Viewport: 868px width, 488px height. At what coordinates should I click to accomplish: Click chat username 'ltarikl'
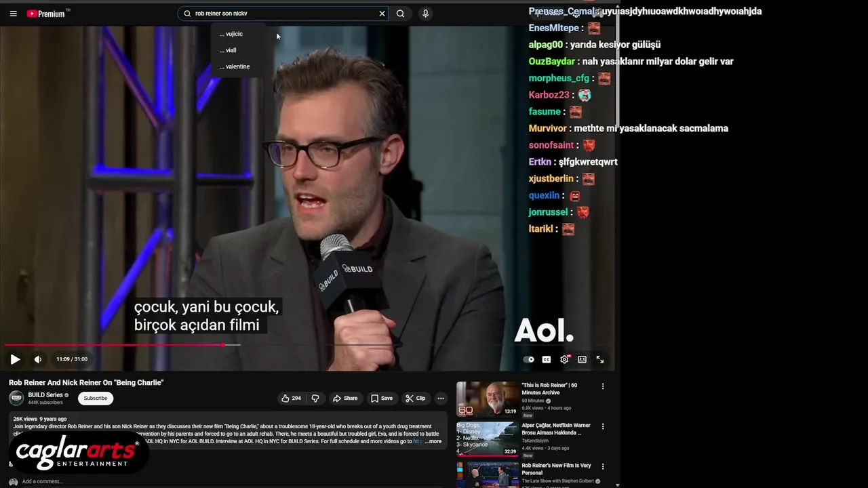[x=541, y=229]
